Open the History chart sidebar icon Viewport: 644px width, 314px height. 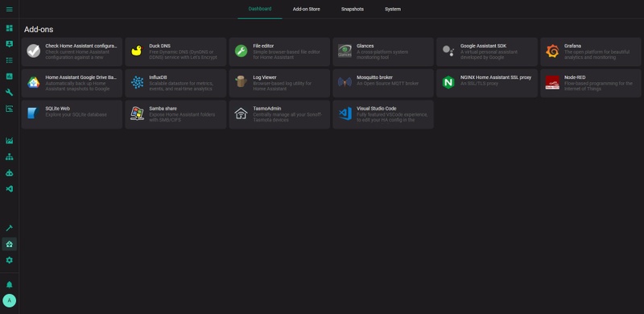pyautogui.click(x=9, y=76)
